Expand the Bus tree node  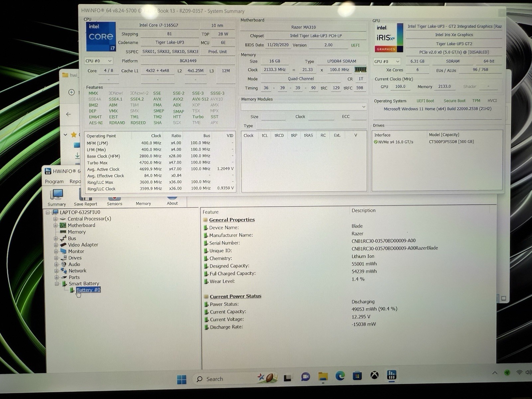pos(56,238)
